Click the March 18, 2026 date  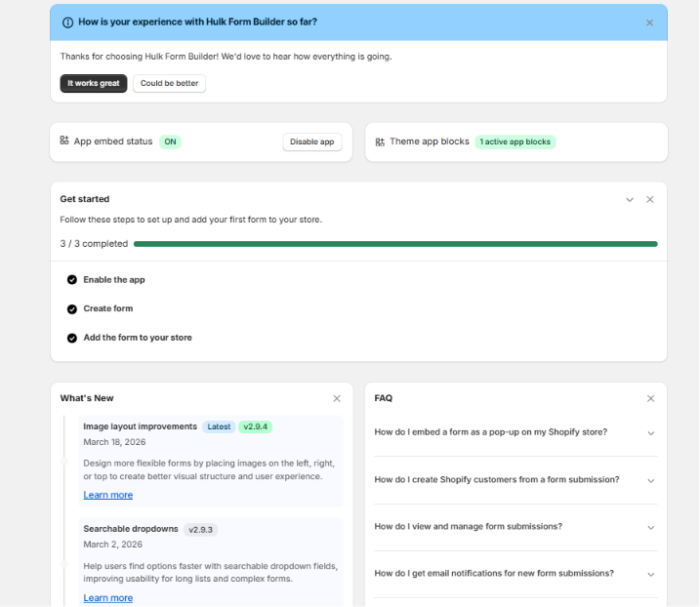[114, 442]
